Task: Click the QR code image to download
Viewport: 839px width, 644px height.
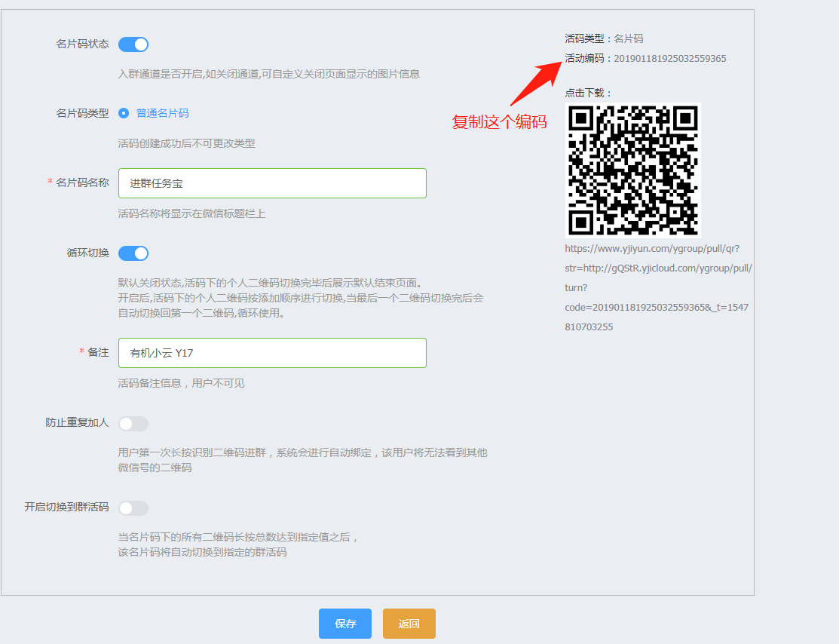Action: click(x=633, y=170)
